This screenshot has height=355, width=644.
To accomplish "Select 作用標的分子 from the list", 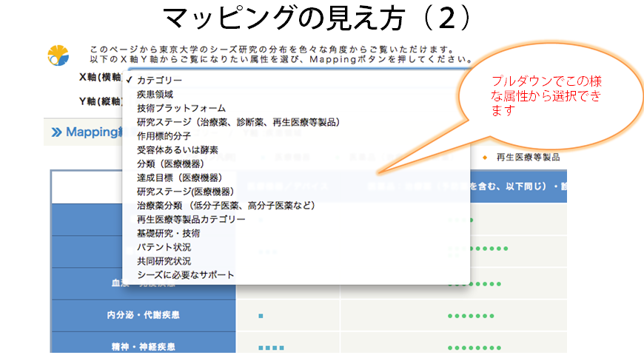I will (x=164, y=136).
